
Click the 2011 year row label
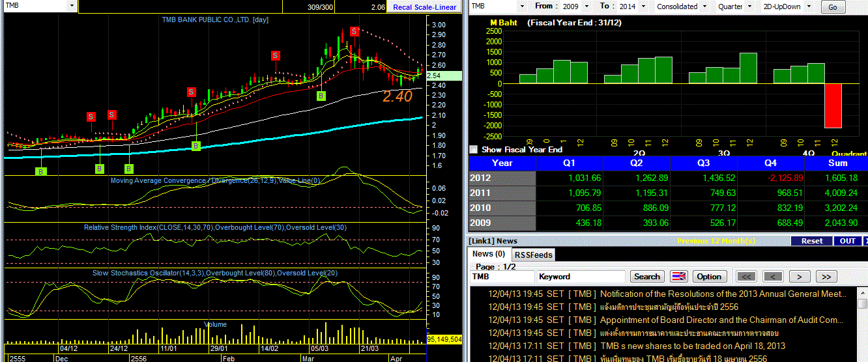[502, 193]
